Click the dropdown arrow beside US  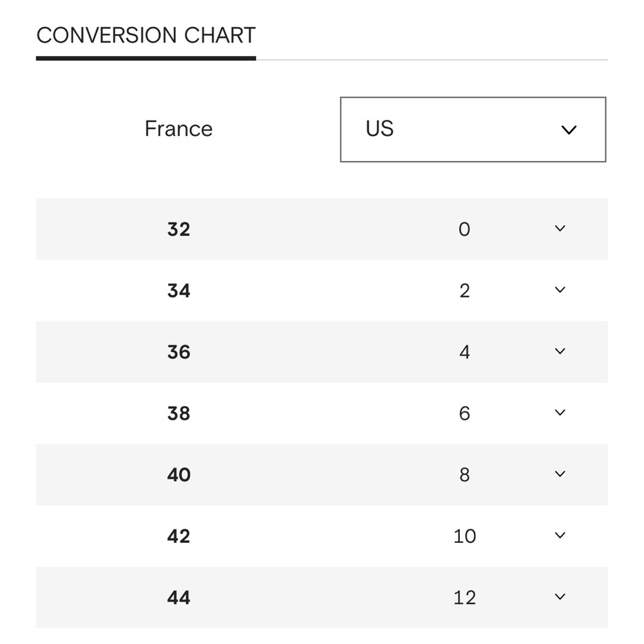569,130
